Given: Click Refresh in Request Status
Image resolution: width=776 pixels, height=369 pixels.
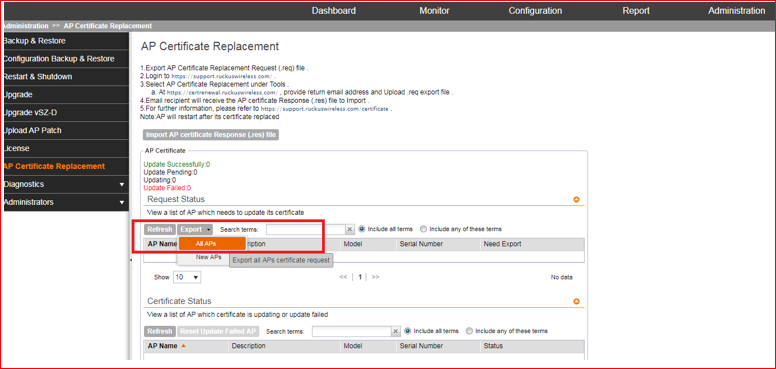Looking at the screenshot, I should pyautogui.click(x=160, y=230).
